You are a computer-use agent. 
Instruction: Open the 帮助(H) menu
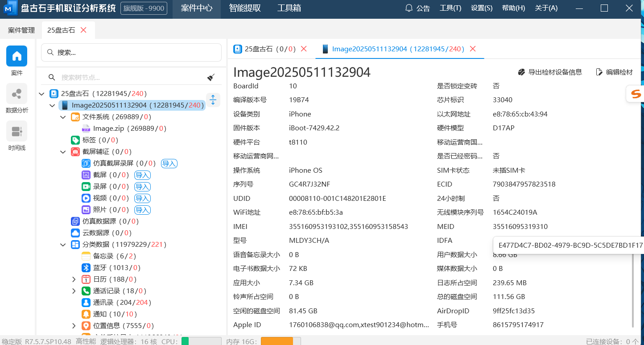click(513, 8)
